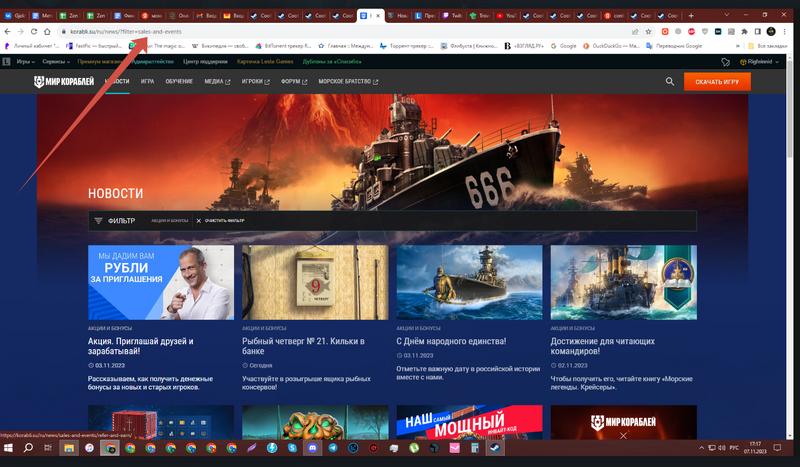The image size is (800, 467).
Task: Show hidden bookmarks with the double chevron
Action: [x=737, y=46]
